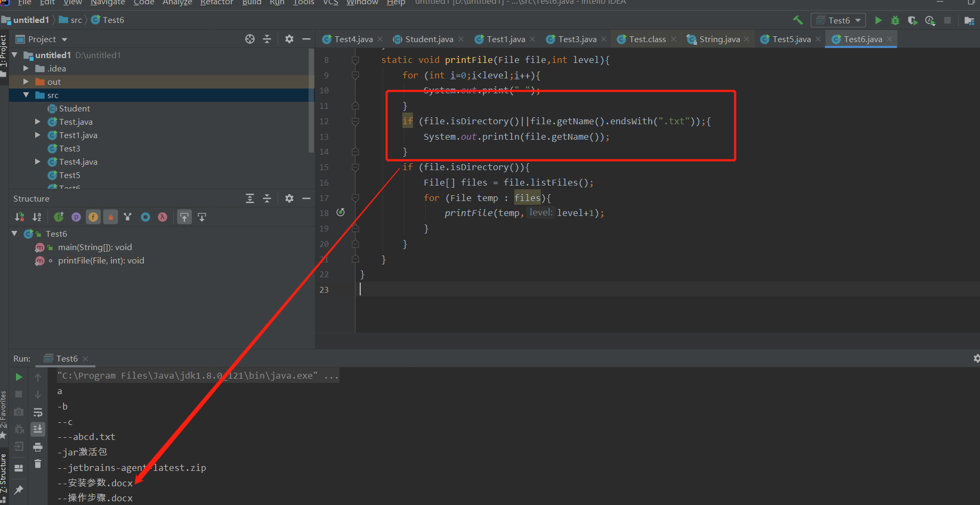
Task: Toggle sort alphabetically in Structure
Action: click(x=37, y=217)
